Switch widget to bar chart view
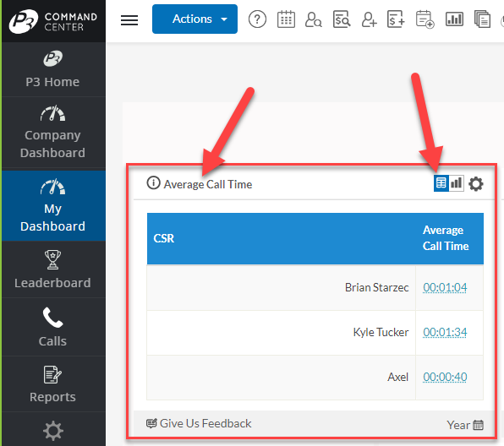Image resolution: width=504 pixels, height=446 pixels. coord(457,183)
